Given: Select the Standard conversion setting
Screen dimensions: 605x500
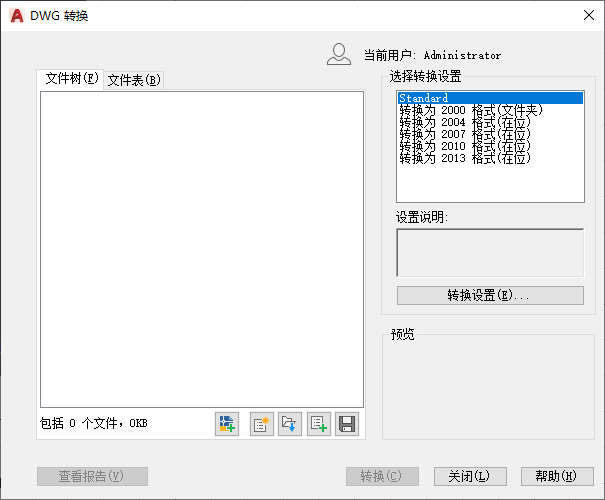Looking at the screenshot, I should pos(490,98).
